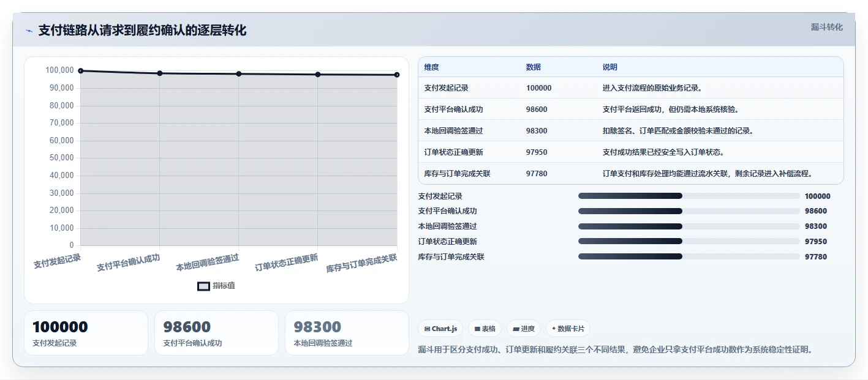Select table cell 支付发起记录
The width and height of the screenshot is (868, 380).
pos(446,88)
